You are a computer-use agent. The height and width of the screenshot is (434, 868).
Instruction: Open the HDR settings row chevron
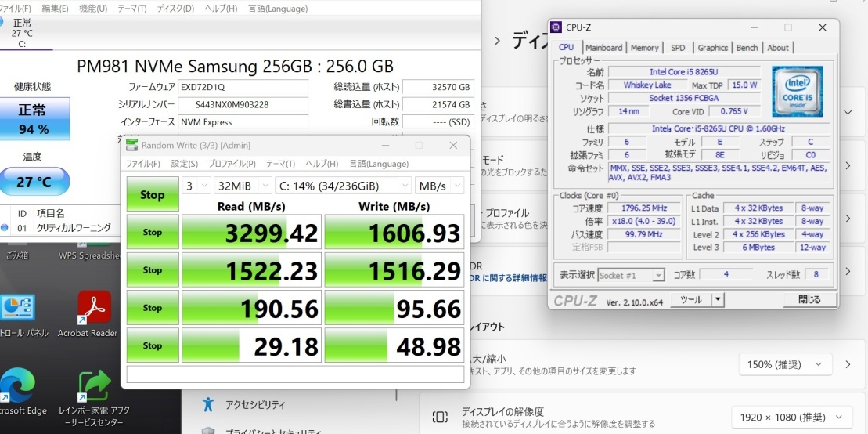point(848,272)
